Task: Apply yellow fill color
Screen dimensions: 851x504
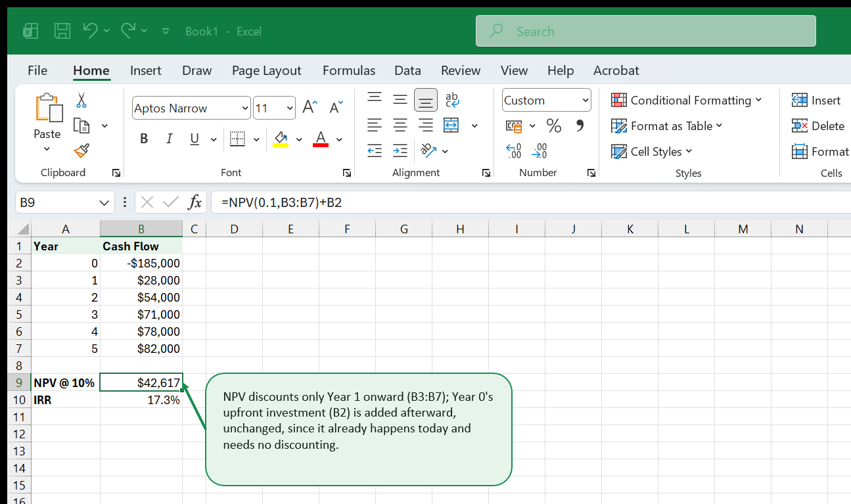Action: click(x=281, y=139)
